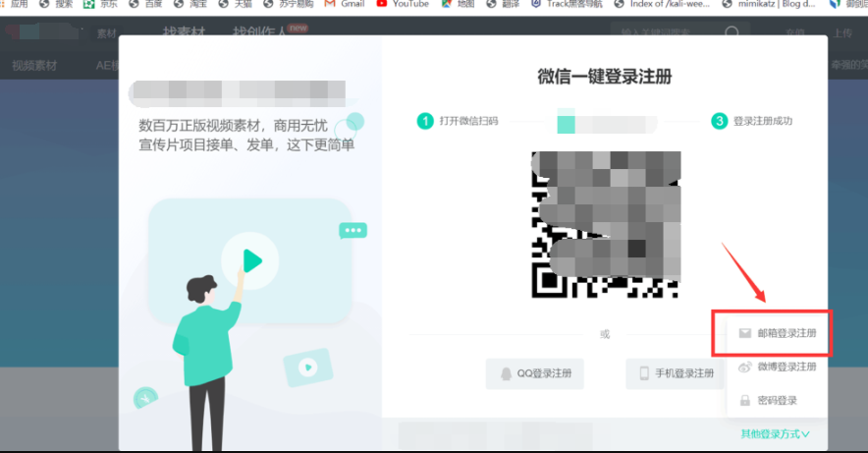Select 邮箱登录注册 email login option

778,333
